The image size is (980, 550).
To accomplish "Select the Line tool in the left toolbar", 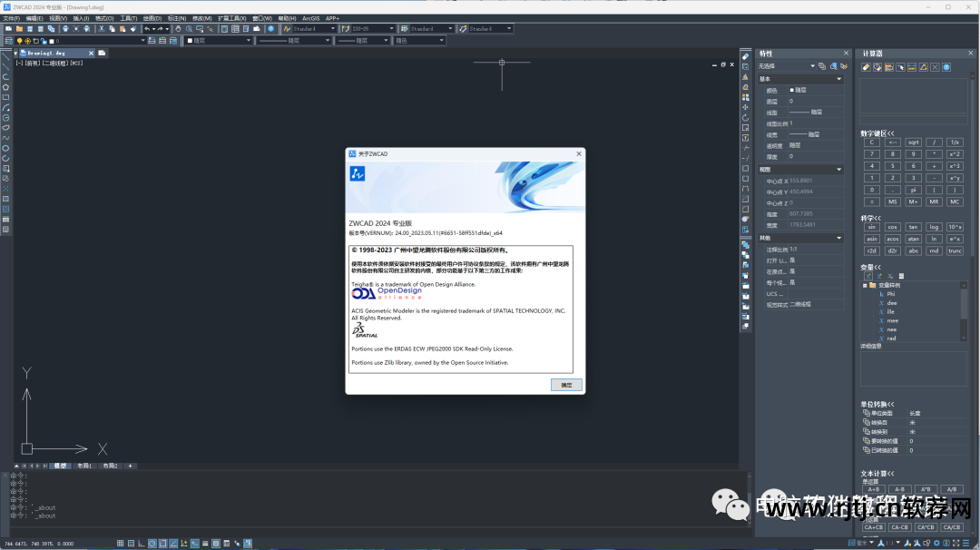I will click(x=5, y=56).
